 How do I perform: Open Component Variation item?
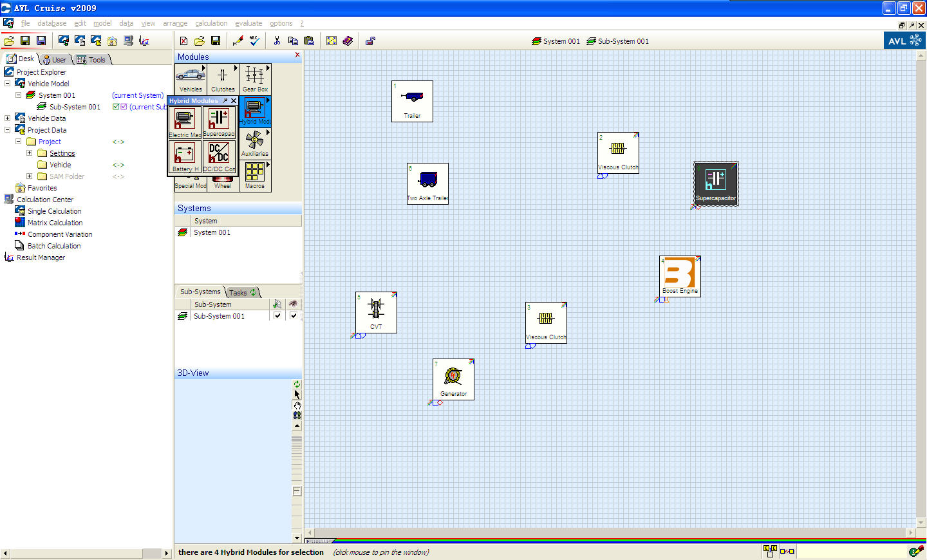tap(60, 234)
